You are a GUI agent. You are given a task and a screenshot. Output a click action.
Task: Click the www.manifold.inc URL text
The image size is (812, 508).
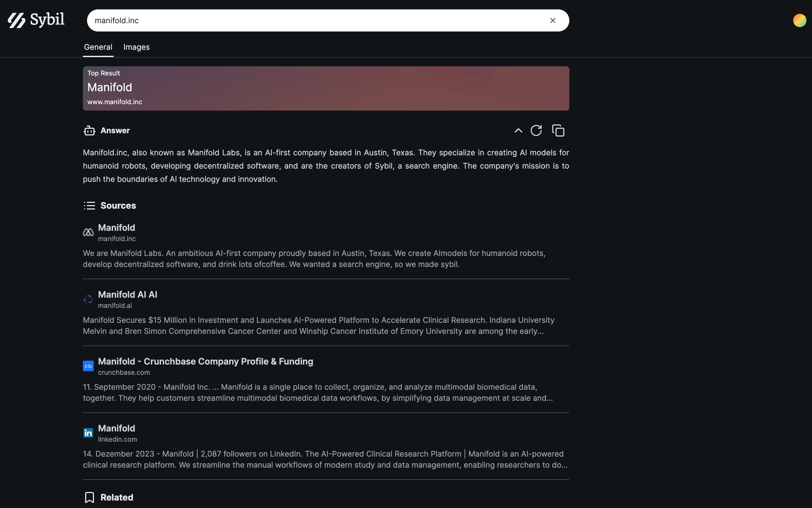tap(115, 102)
